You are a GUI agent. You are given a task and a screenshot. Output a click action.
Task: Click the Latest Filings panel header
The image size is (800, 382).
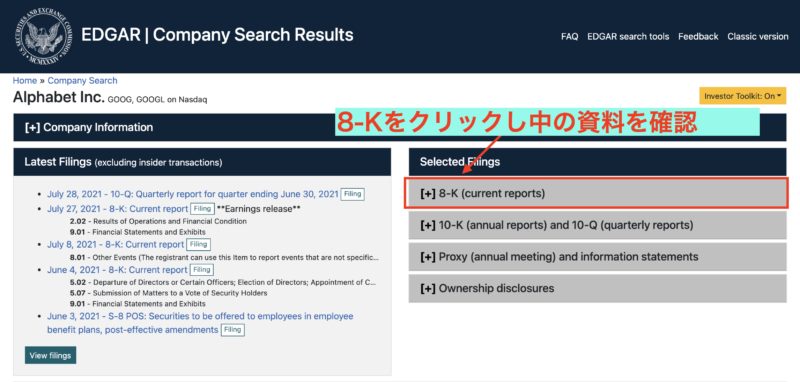click(x=202, y=162)
